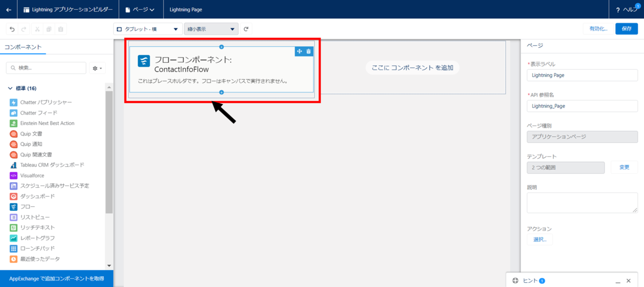
Task: Click AppExchange で追加コンポーネントを取得 button
Action: tap(57, 278)
